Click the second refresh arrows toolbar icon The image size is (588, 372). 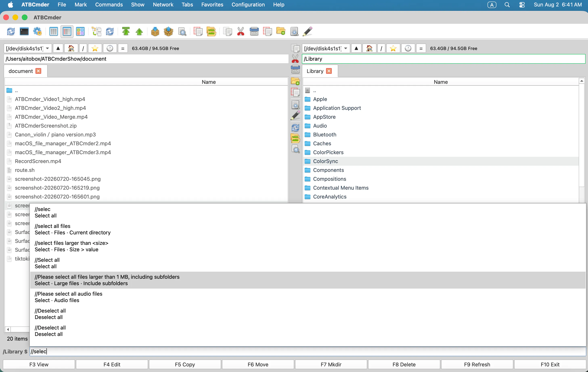[110, 32]
